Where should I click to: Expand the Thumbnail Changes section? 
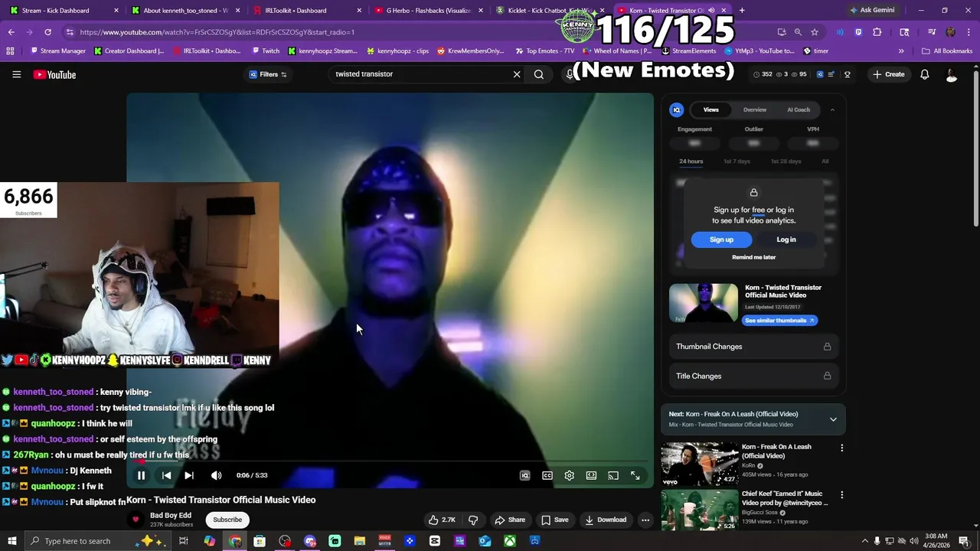click(754, 347)
